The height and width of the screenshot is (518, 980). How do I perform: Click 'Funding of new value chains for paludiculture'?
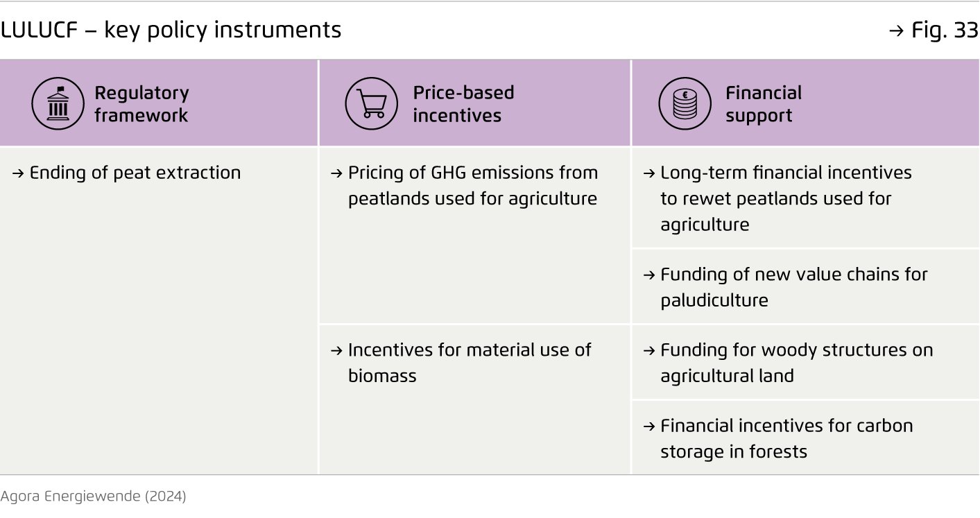coord(793,287)
